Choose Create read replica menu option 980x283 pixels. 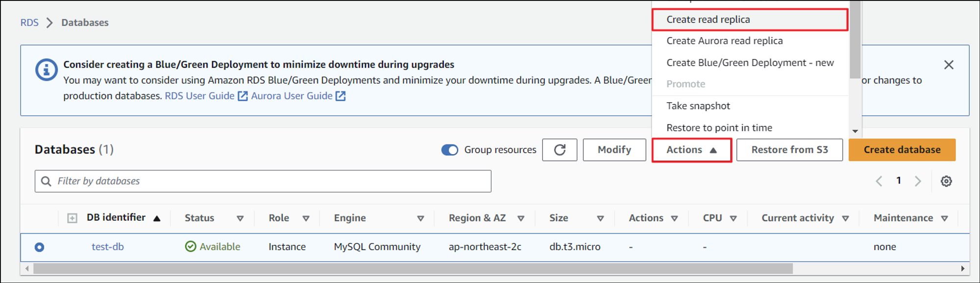coord(708,20)
